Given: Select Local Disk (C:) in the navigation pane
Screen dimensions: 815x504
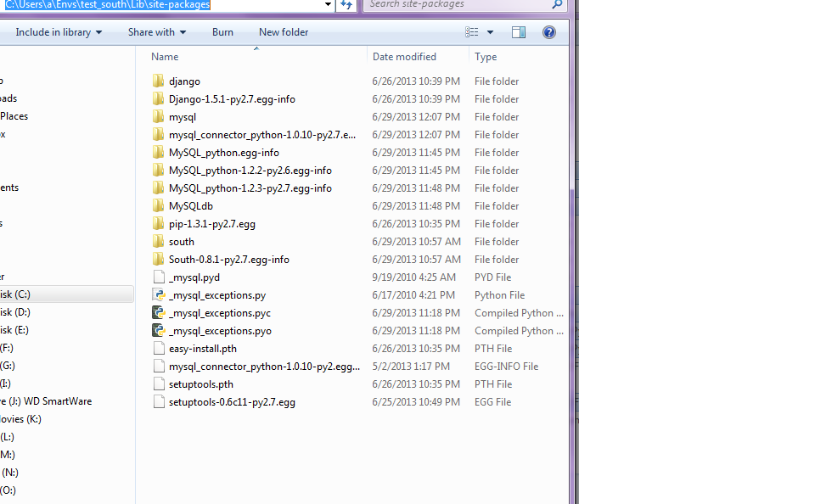Looking at the screenshot, I should (x=66, y=294).
